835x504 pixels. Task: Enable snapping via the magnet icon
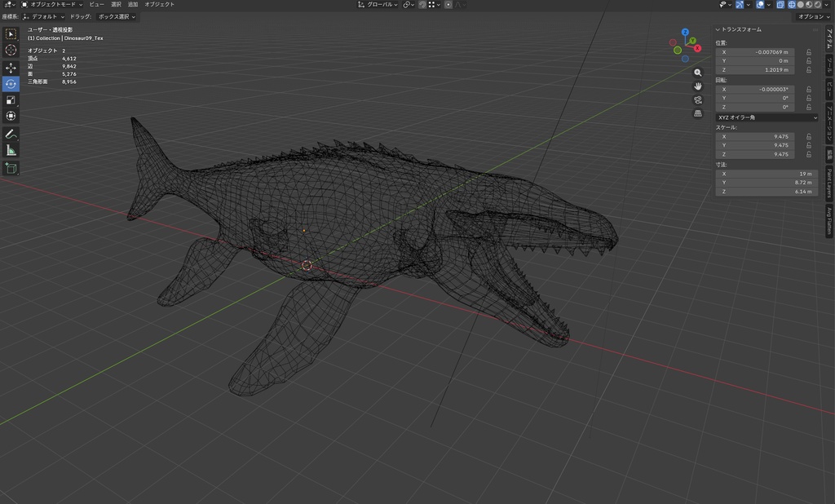click(422, 4)
